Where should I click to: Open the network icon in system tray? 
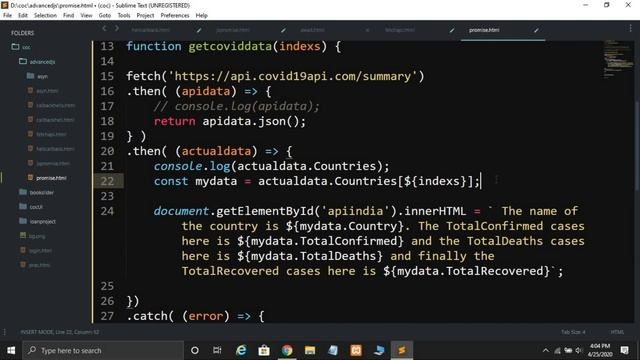click(557, 351)
